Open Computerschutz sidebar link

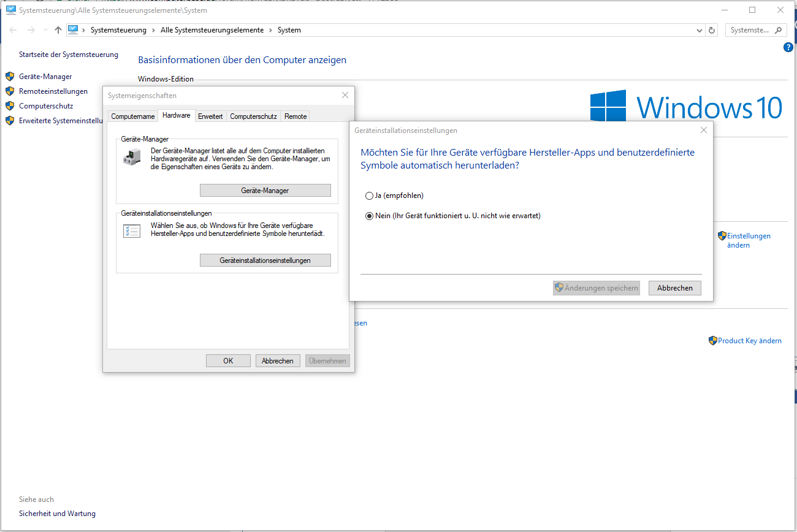(46, 106)
